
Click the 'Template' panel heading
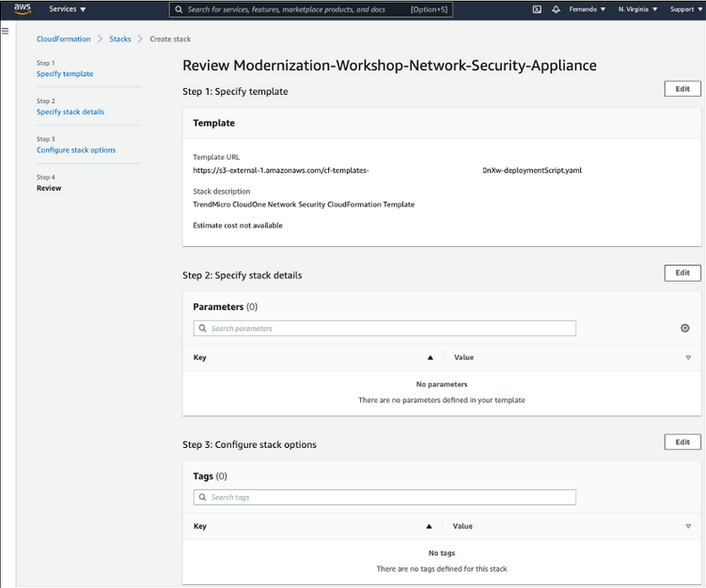[214, 123]
